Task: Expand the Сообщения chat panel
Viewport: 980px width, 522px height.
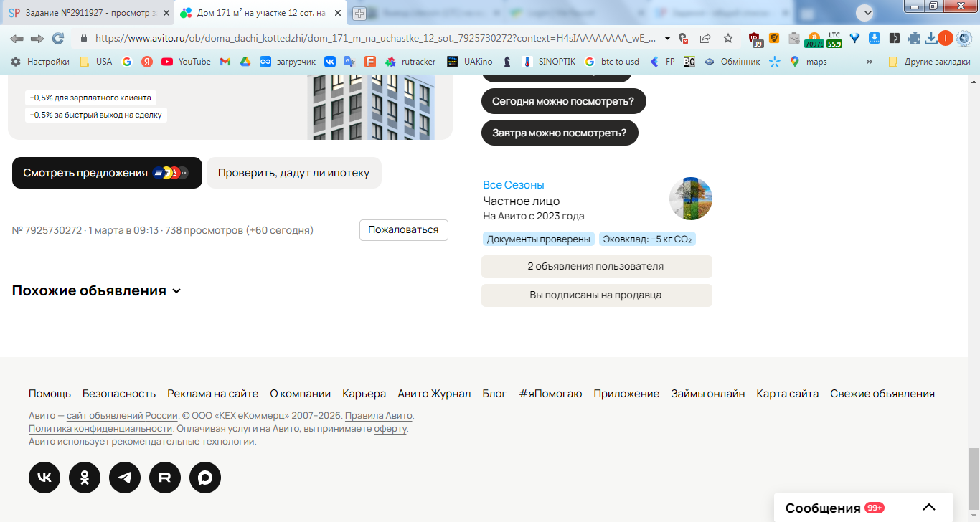Action: 864,508
